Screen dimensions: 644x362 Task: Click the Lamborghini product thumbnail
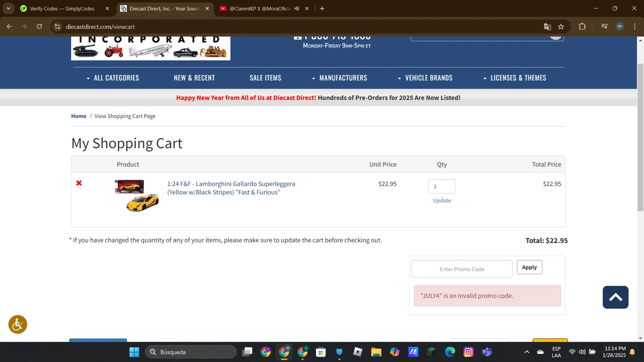click(137, 196)
